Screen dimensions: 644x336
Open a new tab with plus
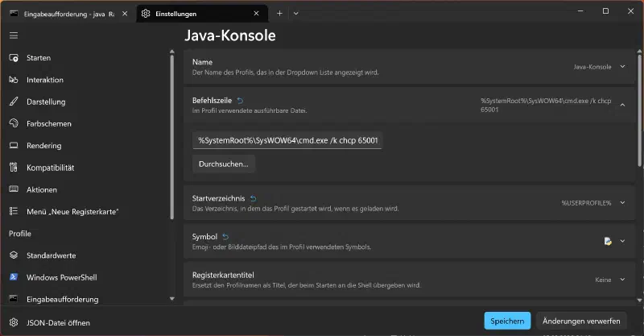point(279,14)
